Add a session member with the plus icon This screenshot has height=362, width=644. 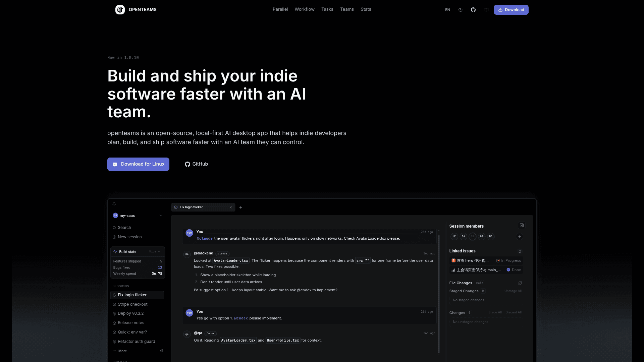pos(520,237)
